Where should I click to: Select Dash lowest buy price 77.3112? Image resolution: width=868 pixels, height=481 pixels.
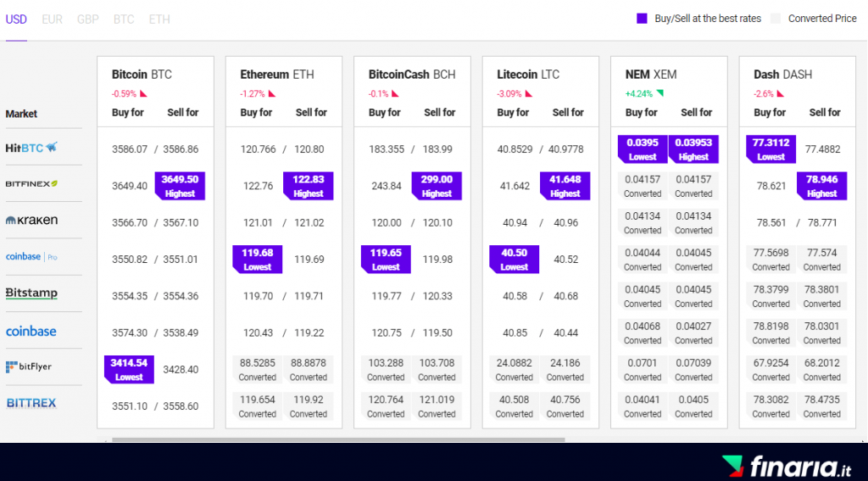point(771,149)
